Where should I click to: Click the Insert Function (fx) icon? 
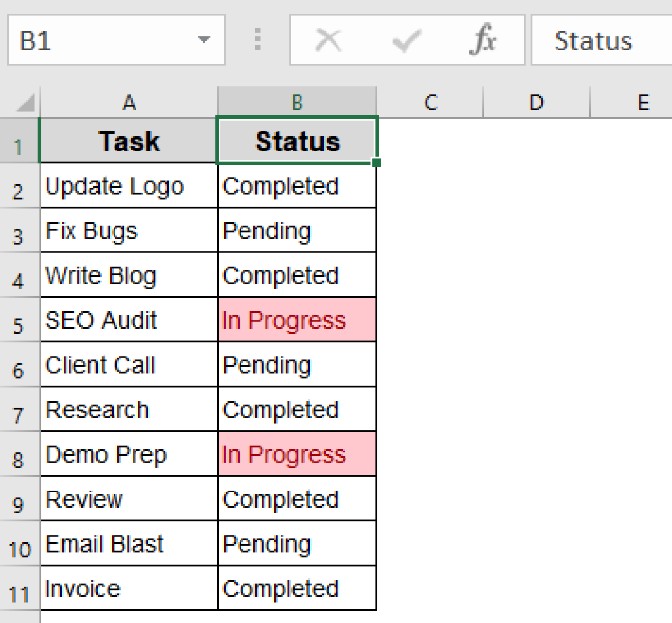483,39
